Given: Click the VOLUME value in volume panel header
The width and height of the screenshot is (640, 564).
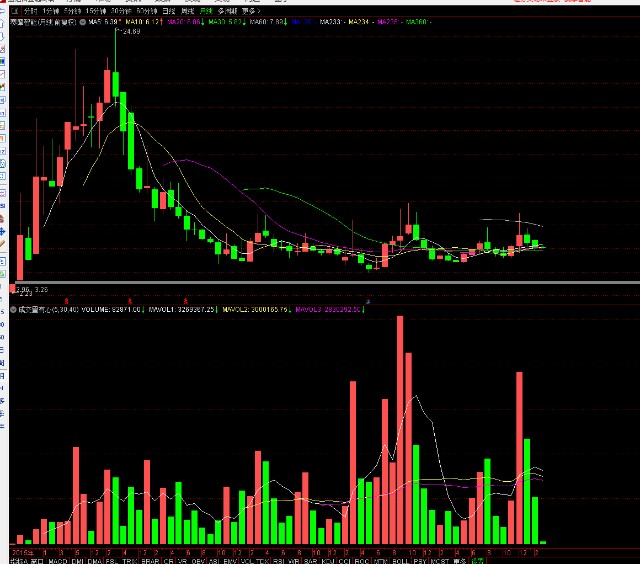Looking at the screenshot, I should [x=112, y=310].
